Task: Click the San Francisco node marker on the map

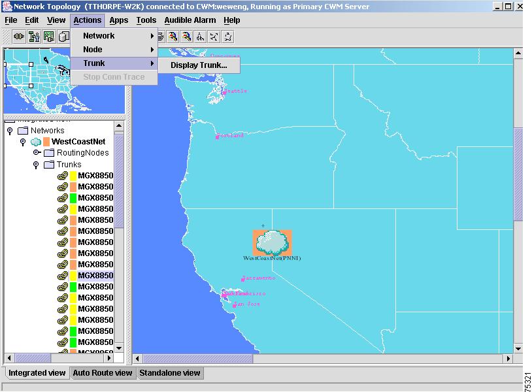Action: 224,295
